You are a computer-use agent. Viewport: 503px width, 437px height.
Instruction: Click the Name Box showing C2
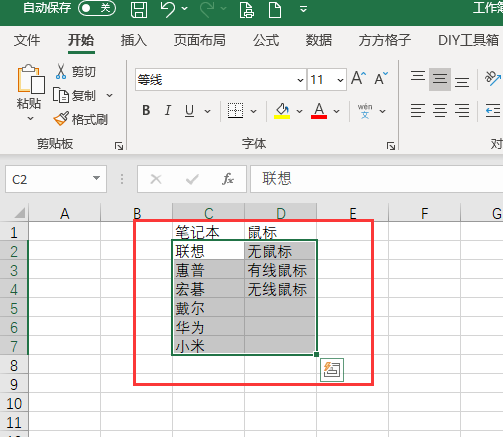47,179
